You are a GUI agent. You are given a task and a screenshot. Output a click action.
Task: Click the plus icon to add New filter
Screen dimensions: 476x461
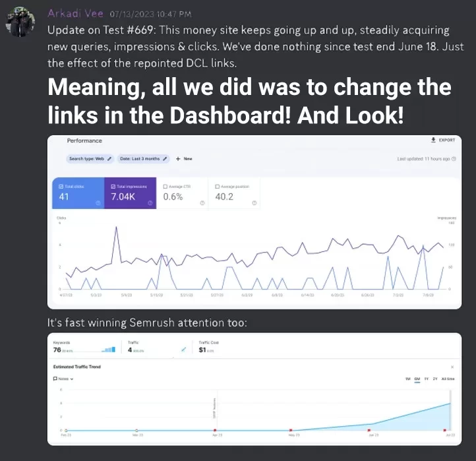tap(178, 159)
